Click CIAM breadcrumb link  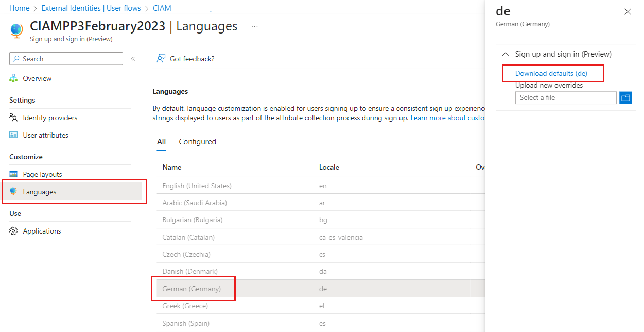tap(162, 8)
